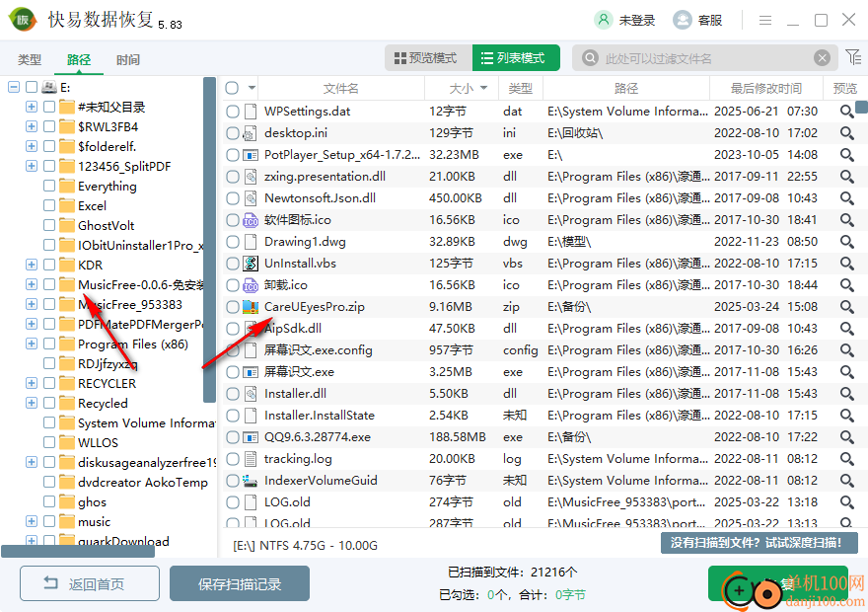
Task: Preview Drawing1.dwg with the magnifier icon
Action: (x=846, y=242)
